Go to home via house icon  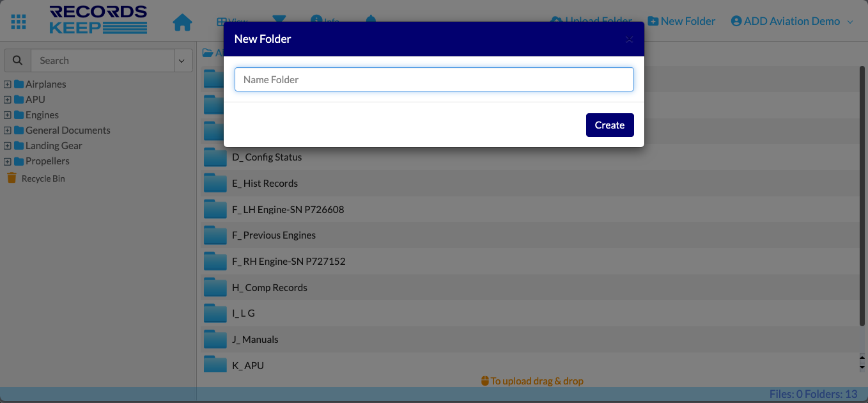point(182,22)
